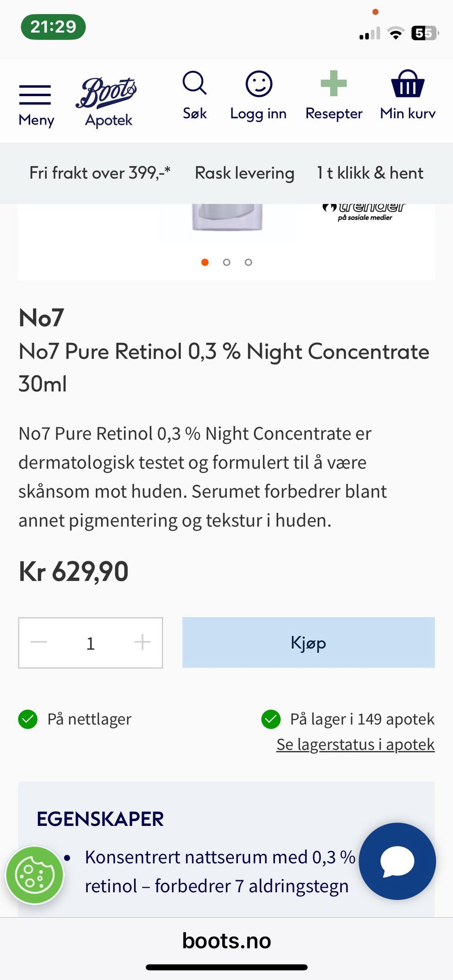The image size is (453, 980).
Task: Click the quantity number field
Action: [x=91, y=643]
